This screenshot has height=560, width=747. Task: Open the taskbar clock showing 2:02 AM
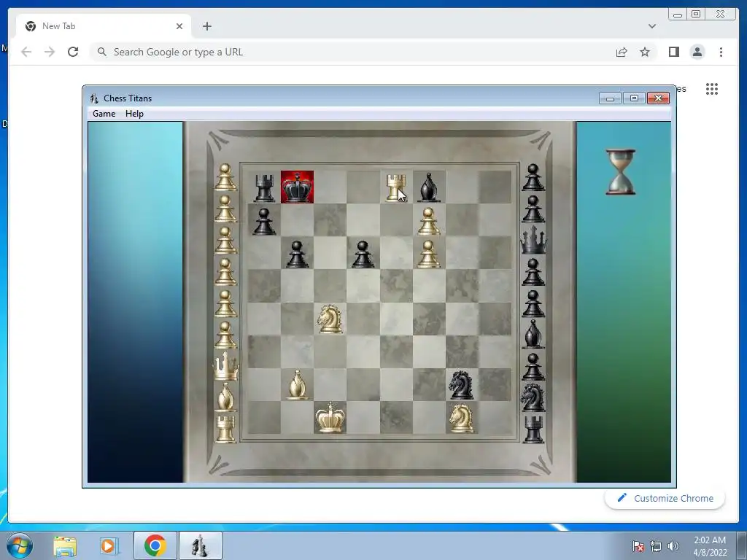tap(710, 546)
